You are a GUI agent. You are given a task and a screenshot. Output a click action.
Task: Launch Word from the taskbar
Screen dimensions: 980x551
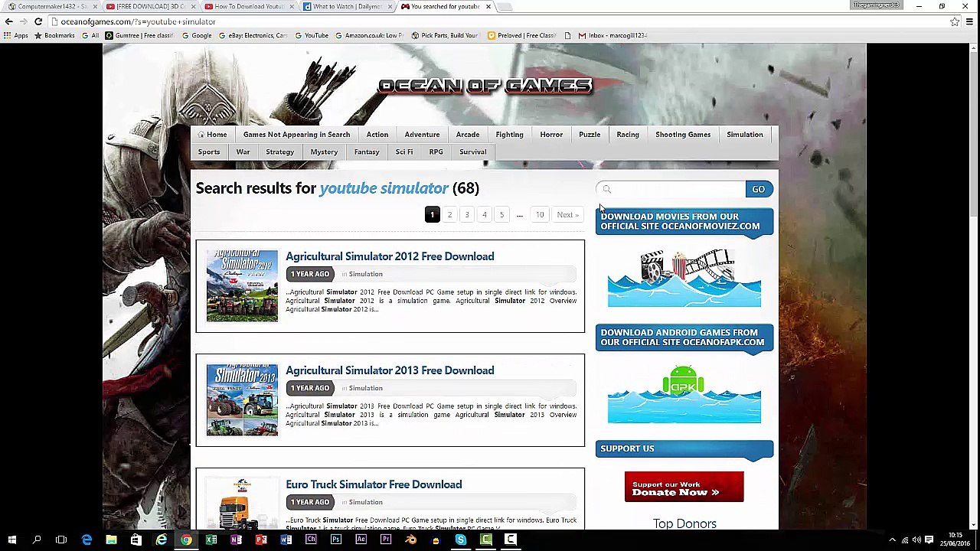(286, 540)
